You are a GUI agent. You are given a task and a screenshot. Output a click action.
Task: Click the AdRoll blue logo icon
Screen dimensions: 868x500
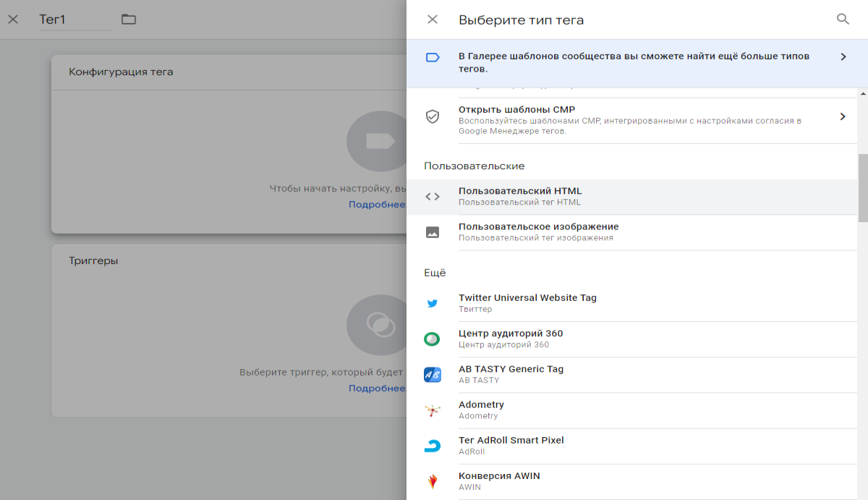433,446
